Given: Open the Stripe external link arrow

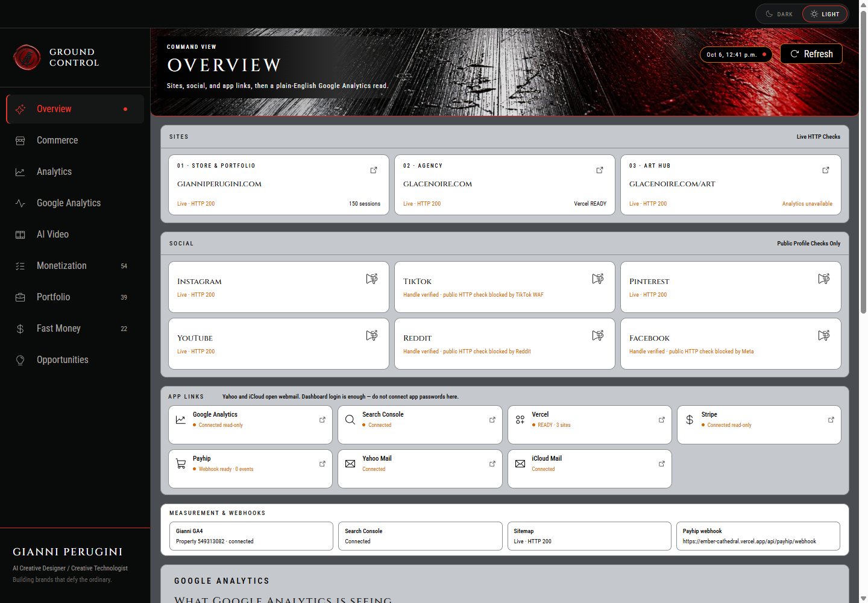Looking at the screenshot, I should pos(831,420).
